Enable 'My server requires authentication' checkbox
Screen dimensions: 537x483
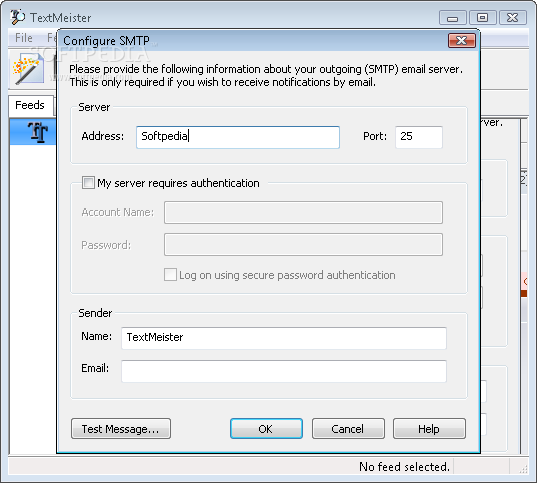(x=88, y=183)
